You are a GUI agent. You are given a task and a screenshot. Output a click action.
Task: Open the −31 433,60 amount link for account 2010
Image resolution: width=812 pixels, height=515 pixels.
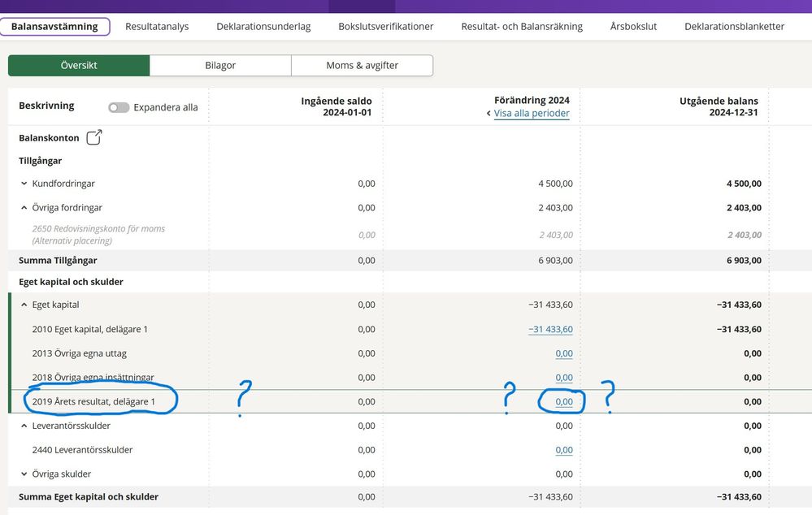[x=550, y=329]
